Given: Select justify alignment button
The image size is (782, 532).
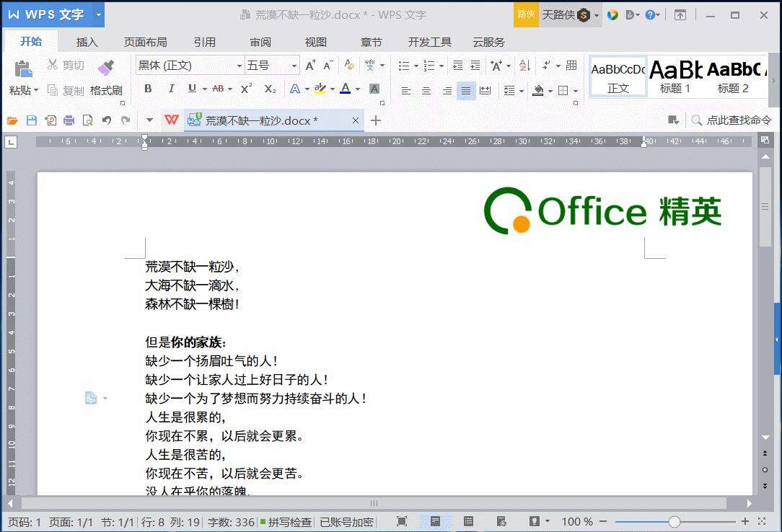Looking at the screenshot, I should click(x=466, y=91).
